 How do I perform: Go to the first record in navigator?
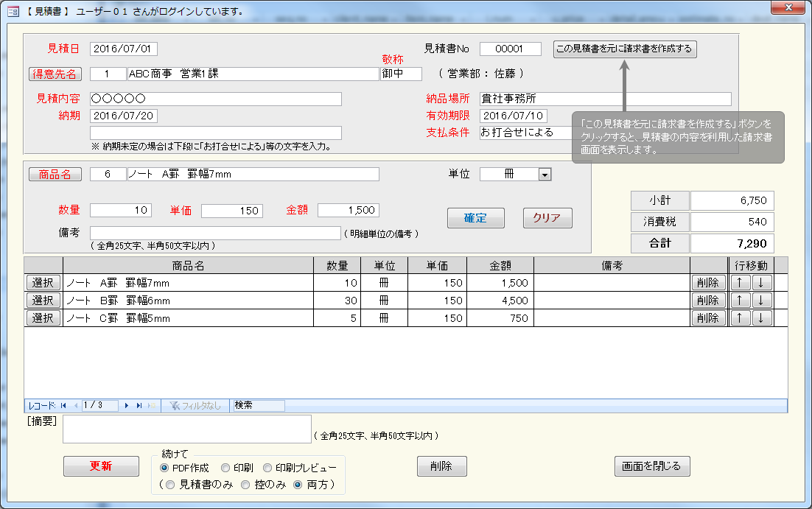click(63, 406)
